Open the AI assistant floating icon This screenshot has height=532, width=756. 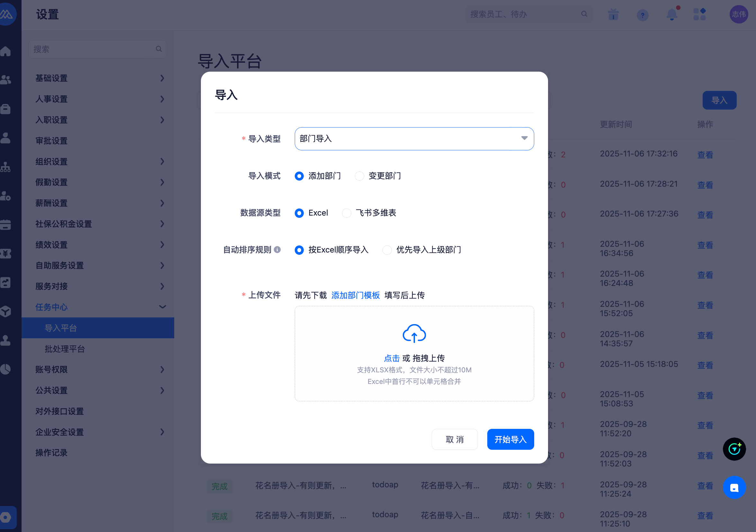pyautogui.click(x=734, y=449)
